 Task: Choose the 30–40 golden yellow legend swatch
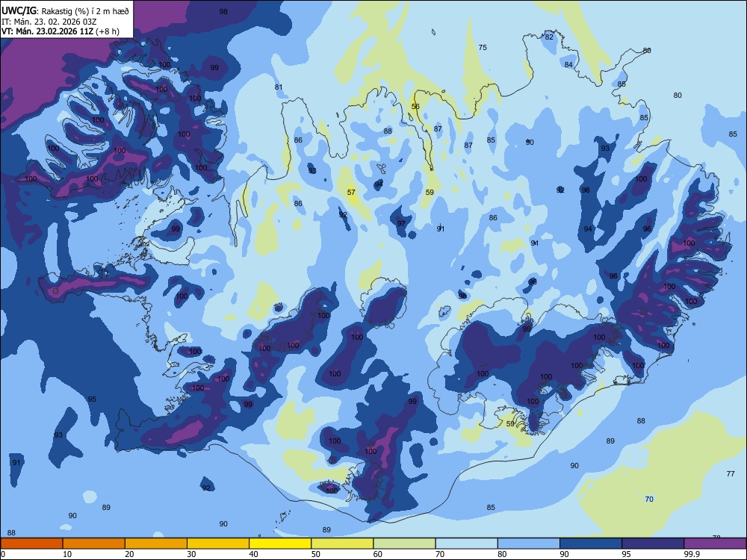tap(218, 544)
